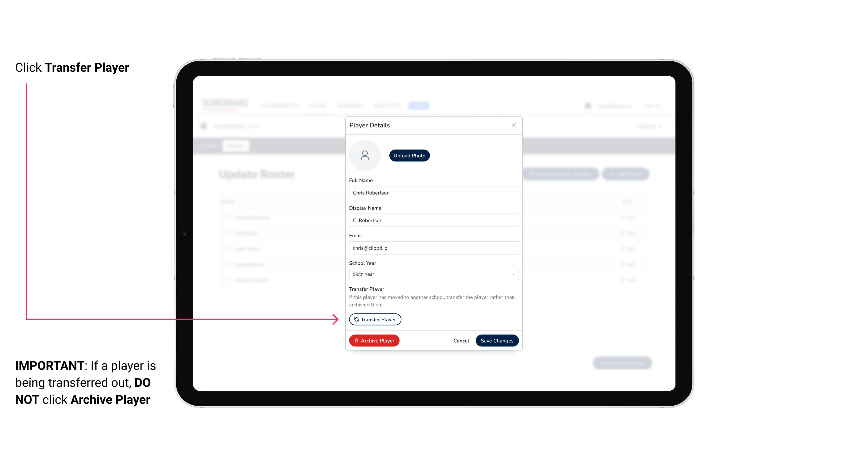Click the Display Name input field

pos(433,220)
